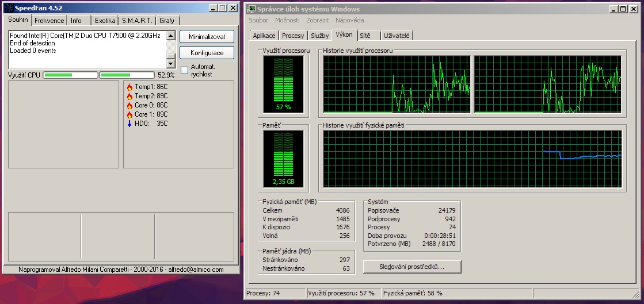Click the flame icon for Core 1
The height and width of the screenshot is (304, 644).
click(x=129, y=114)
